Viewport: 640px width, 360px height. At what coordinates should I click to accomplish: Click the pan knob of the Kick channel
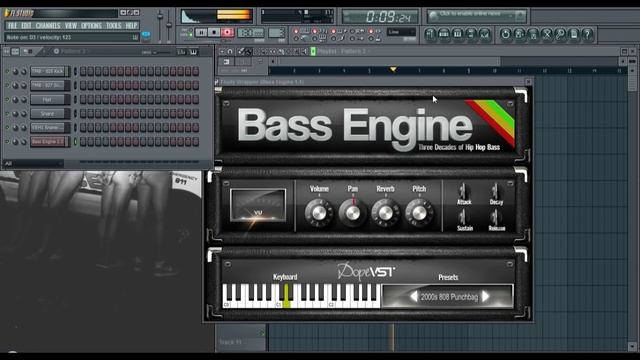16,71
